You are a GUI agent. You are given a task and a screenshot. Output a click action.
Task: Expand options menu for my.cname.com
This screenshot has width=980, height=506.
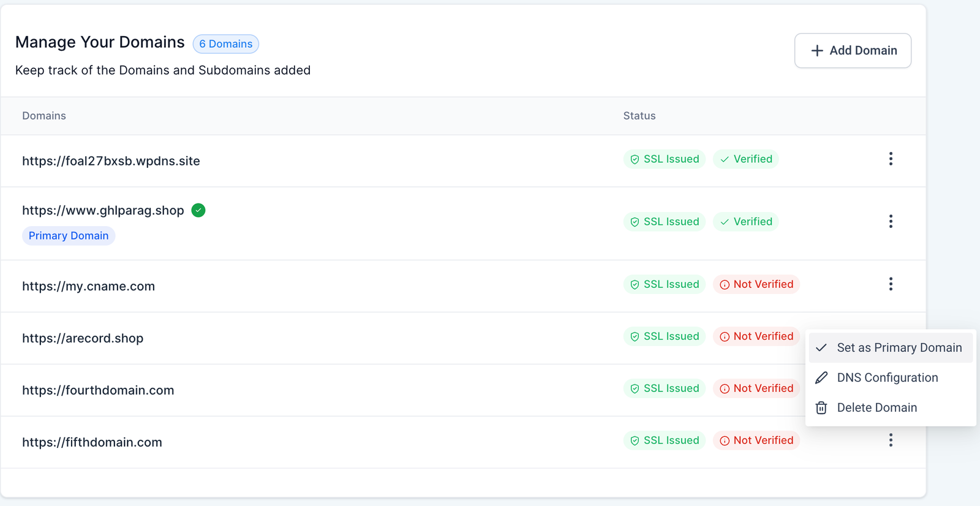tap(891, 284)
